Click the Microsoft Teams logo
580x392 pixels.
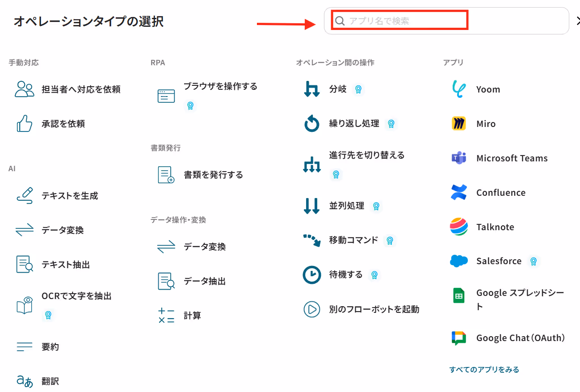[459, 158]
